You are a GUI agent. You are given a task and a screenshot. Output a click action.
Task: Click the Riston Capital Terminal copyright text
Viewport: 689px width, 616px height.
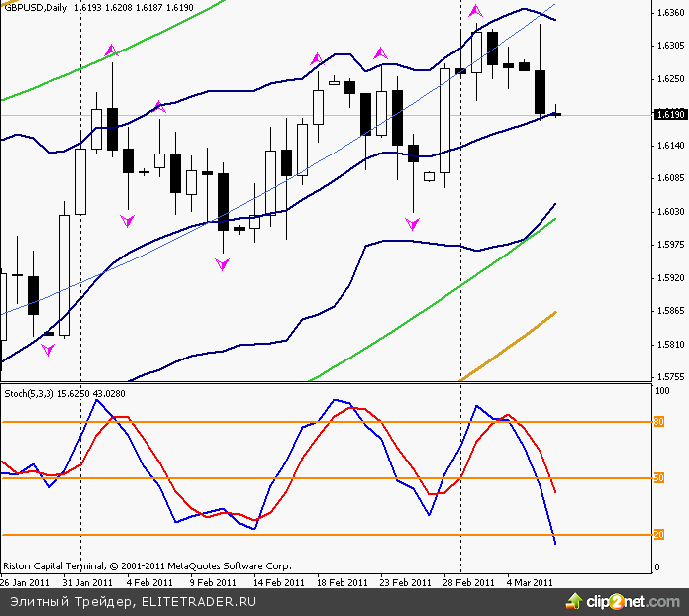click(147, 567)
